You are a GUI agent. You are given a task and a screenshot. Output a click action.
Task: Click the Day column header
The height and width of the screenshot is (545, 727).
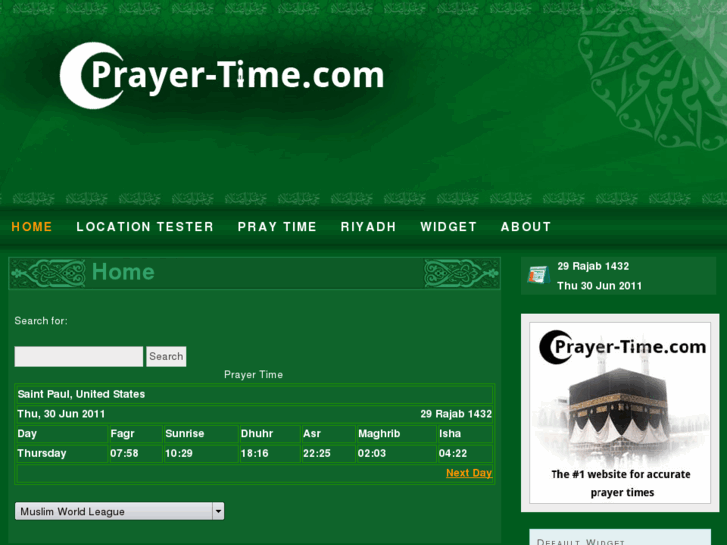[x=62, y=434]
